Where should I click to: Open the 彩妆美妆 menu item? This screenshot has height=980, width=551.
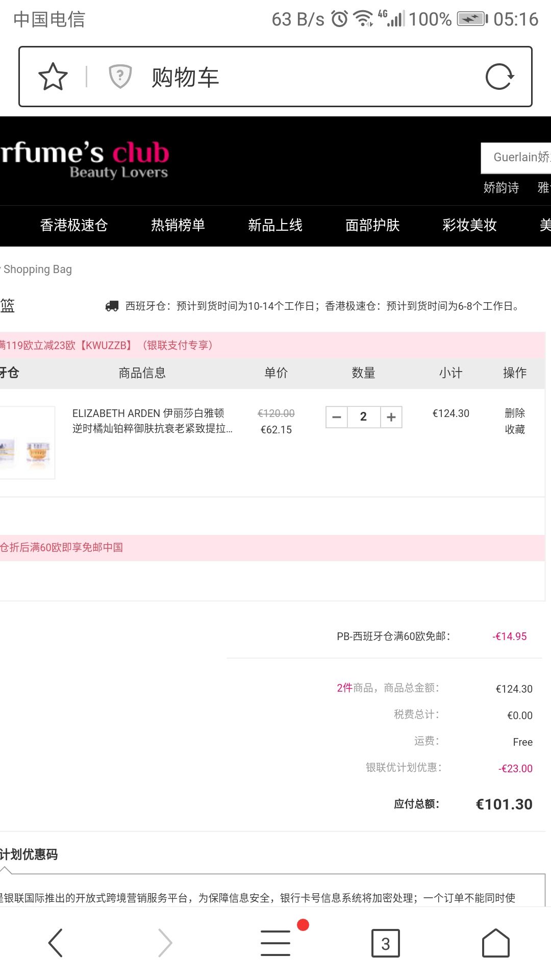click(x=470, y=225)
